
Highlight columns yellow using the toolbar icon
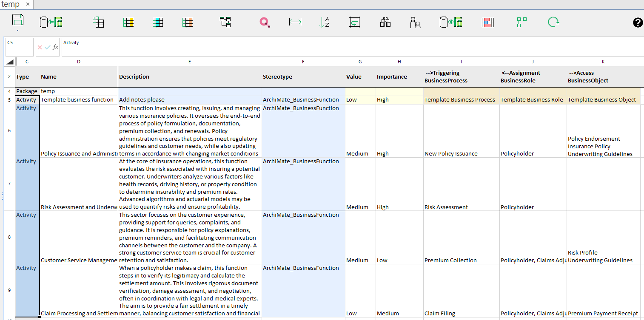128,22
